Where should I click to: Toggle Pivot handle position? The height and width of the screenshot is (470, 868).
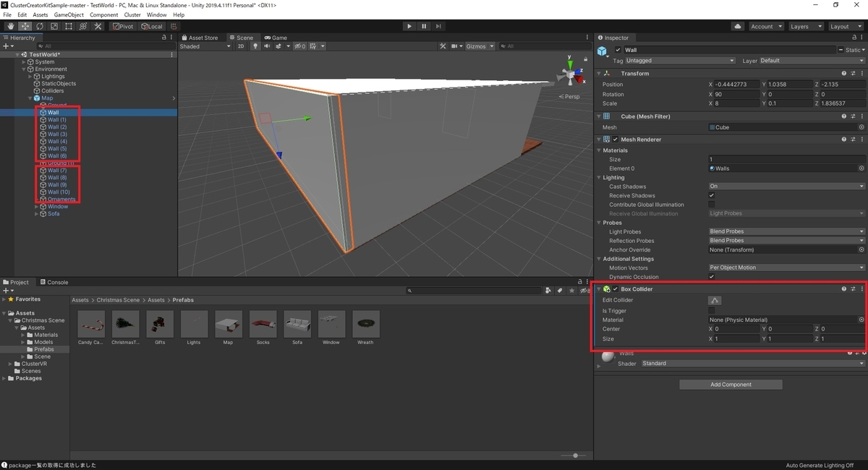pos(123,26)
